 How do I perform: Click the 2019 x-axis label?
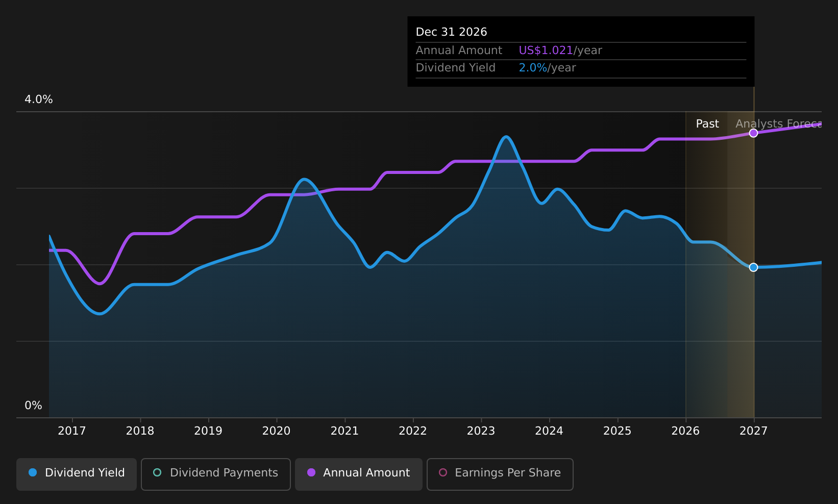pos(208,431)
